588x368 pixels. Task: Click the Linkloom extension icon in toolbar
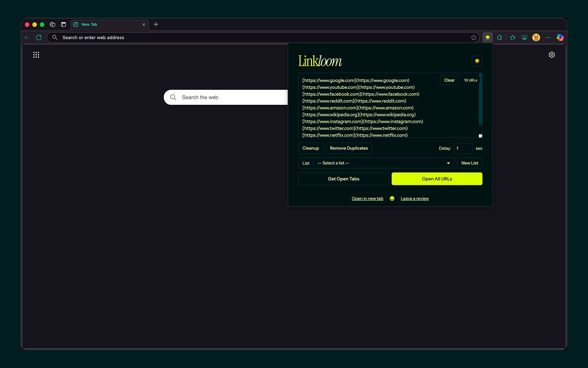coord(487,38)
